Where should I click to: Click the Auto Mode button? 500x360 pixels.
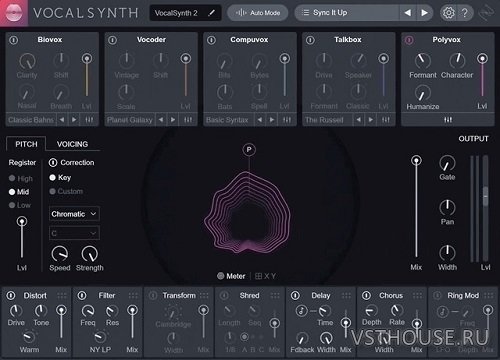[258, 13]
